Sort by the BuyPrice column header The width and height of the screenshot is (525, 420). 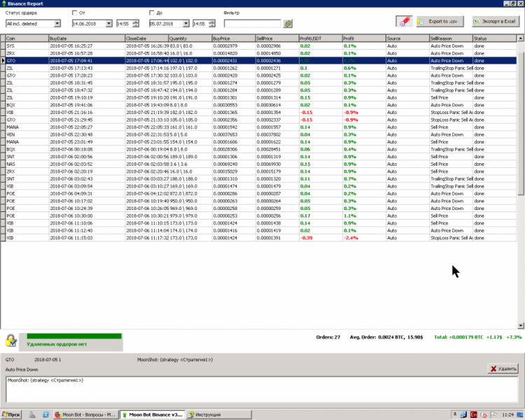tap(234, 38)
